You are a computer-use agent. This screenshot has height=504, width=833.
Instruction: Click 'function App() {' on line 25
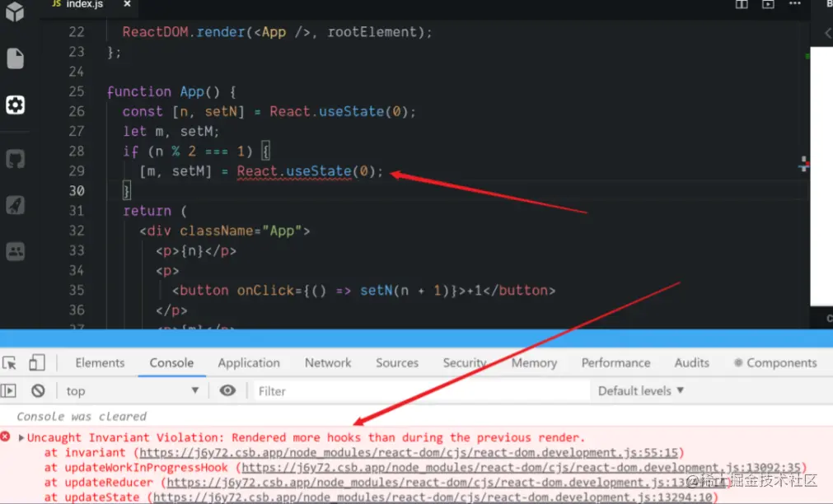coord(171,91)
